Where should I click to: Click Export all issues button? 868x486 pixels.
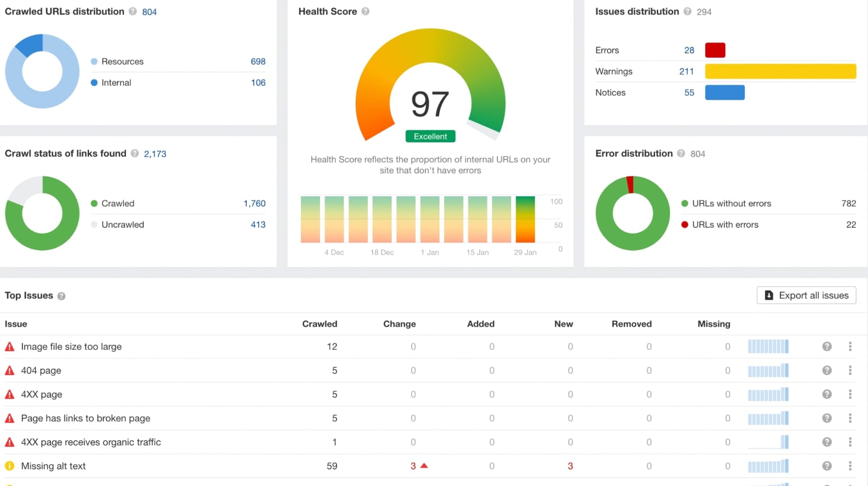[806, 295]
